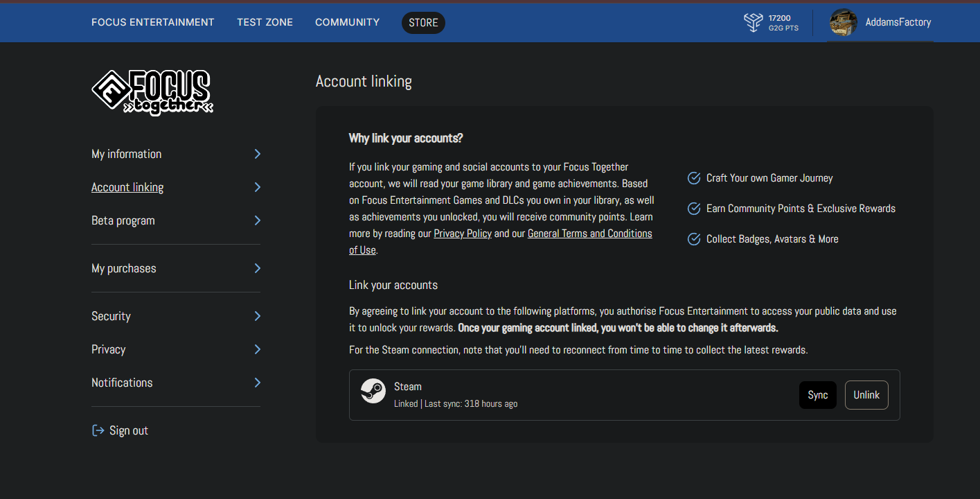
Task: Open the Community menu item
Action: click(347, 21)
